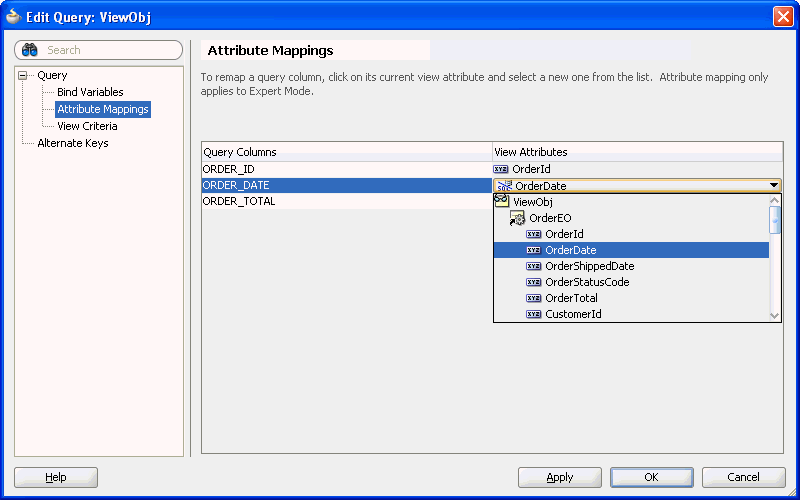Click the Apply button
The image size is (800, 500).
point(560,477)
